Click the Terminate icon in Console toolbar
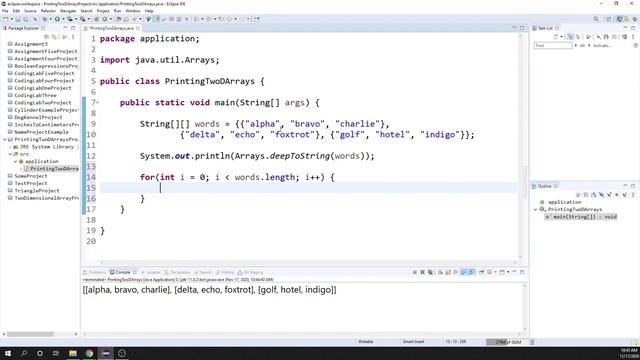 coord(415,272)
